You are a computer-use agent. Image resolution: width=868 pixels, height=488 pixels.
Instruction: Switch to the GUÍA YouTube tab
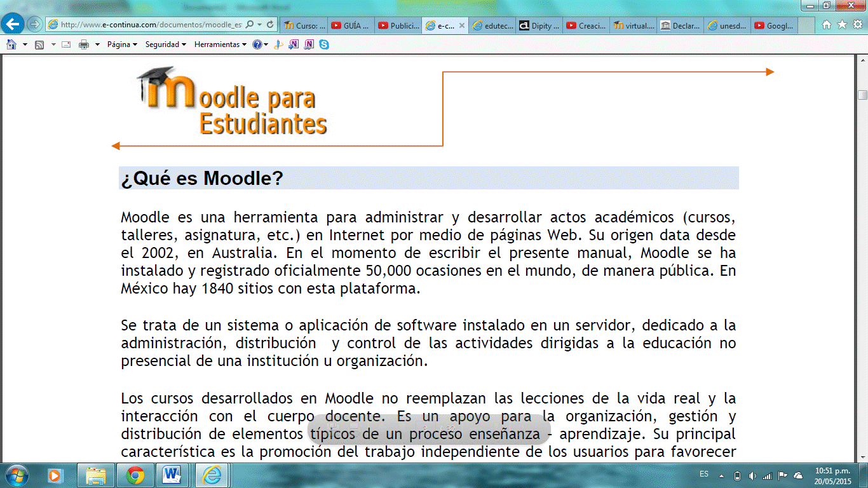pos(351,26)
